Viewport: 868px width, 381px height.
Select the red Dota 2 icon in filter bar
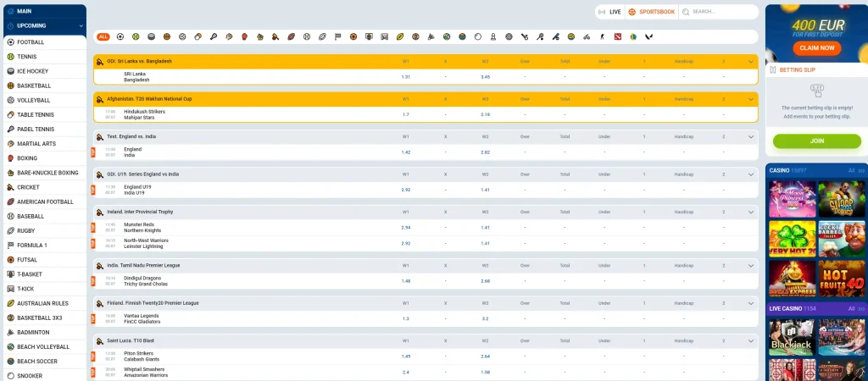(x=618, y=36)
